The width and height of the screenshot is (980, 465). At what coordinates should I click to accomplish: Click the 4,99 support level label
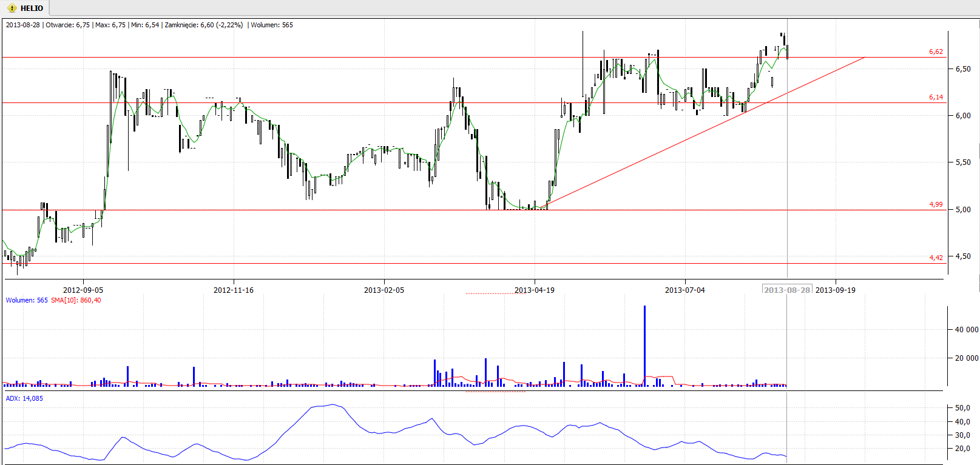tap(936, 204)
